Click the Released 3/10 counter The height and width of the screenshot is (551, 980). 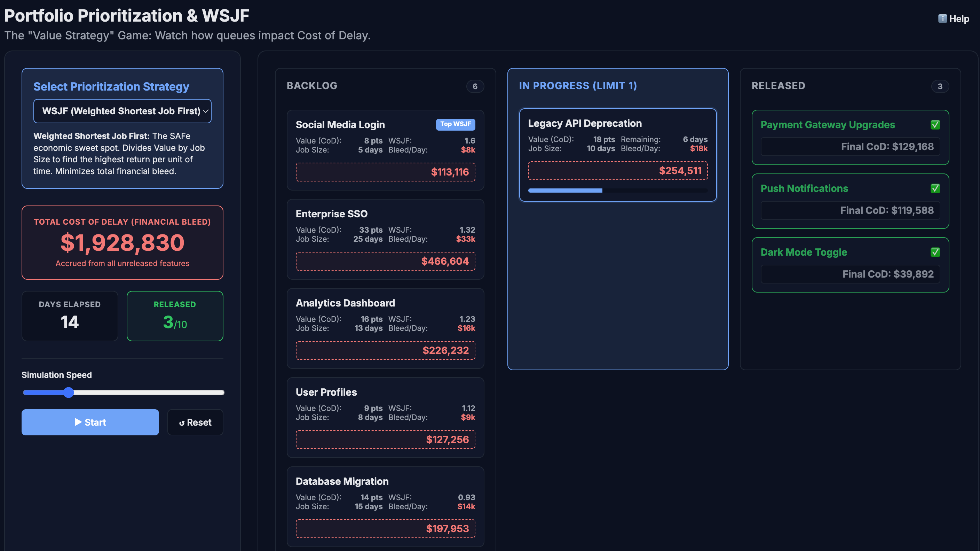175,323
